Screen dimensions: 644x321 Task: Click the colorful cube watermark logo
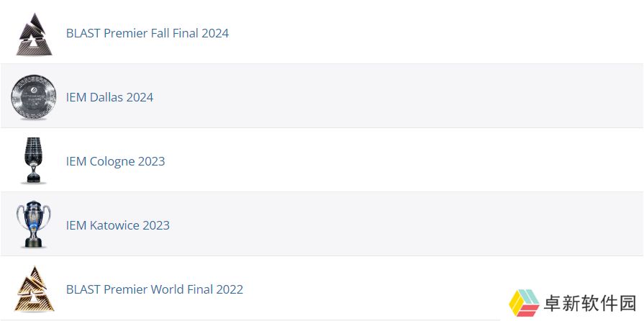point(524,303)
